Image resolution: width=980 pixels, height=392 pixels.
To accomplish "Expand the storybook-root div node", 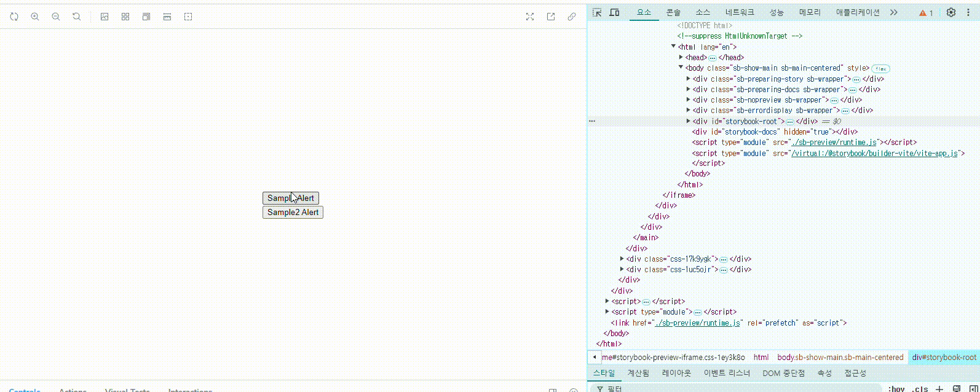I will tap(688, 121).
